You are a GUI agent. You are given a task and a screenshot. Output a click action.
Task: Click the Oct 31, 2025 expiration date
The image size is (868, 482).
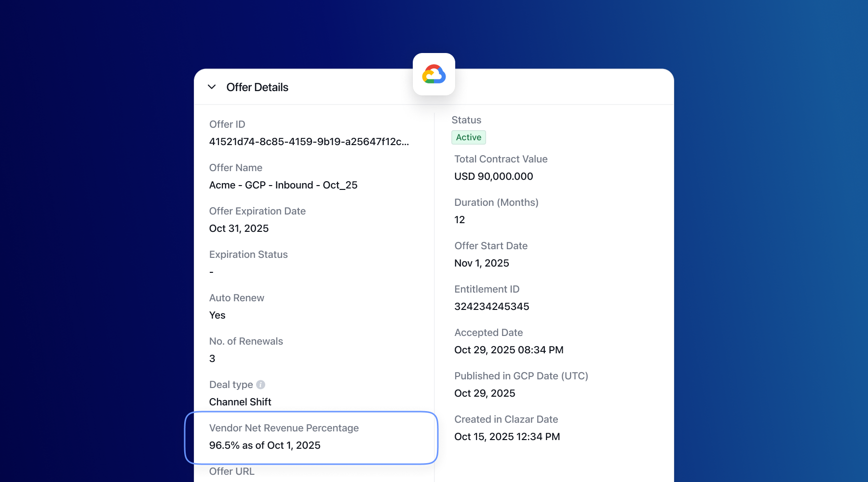pyautogui.click(x=239, y=228)
